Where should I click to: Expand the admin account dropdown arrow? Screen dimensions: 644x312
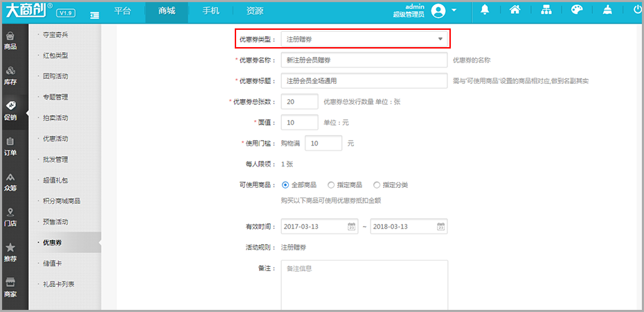pyautogui.click(x=454, y=10)
